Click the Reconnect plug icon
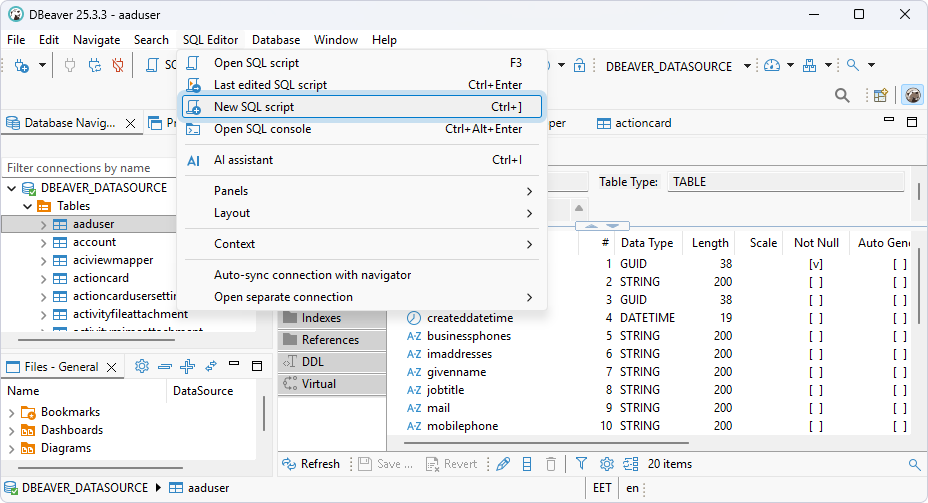Screen dimensions: 928x503 (x=95, y=65)
